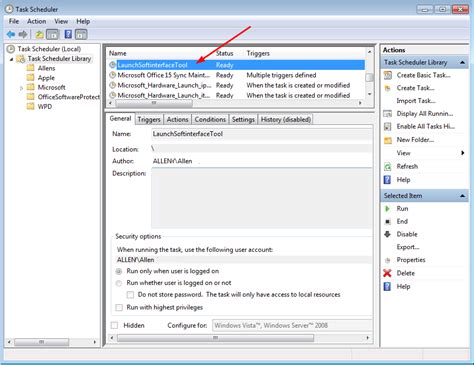The image size is (474, 365).
Task: Click the blue Help toolbar icon
Action: (68, 34)
